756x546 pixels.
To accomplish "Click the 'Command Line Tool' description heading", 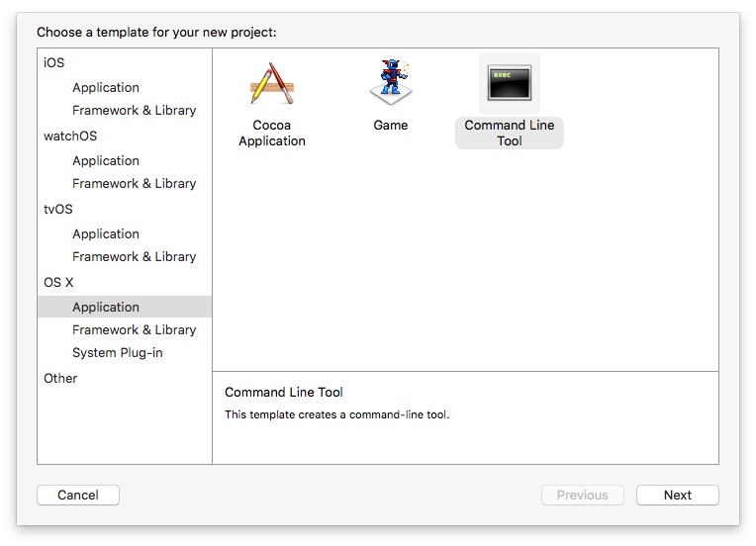I will click(x=283, y=393).
